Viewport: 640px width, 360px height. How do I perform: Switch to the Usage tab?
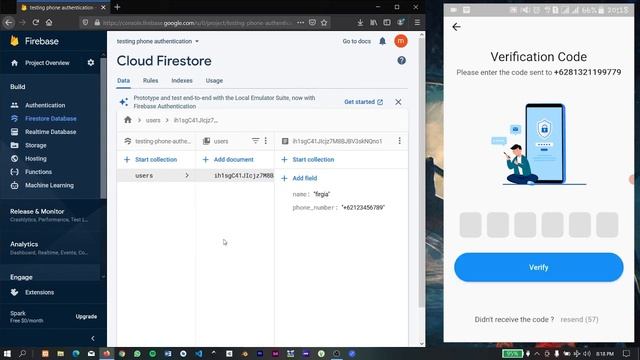coord(214,81)
